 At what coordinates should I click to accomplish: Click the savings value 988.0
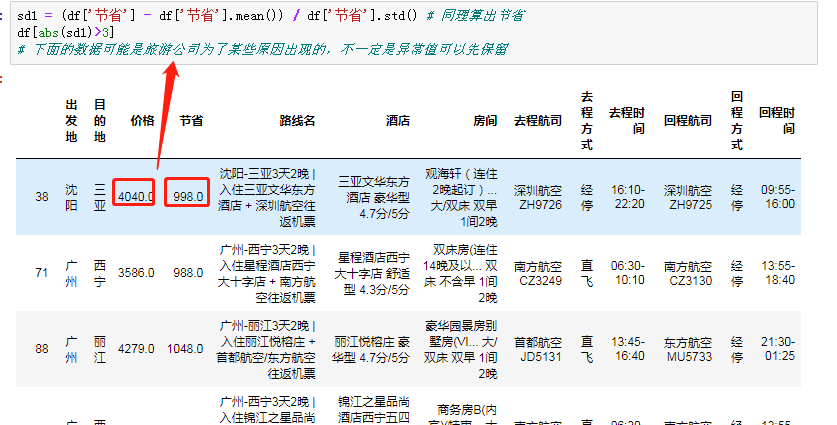pos(188,273)
